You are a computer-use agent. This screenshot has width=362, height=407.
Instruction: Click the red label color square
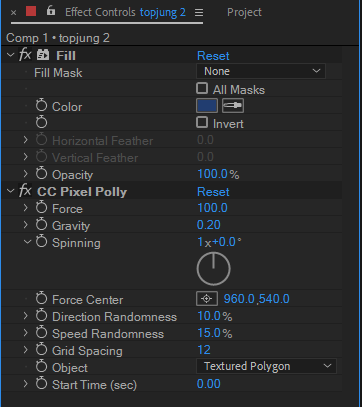click(31, 12)
